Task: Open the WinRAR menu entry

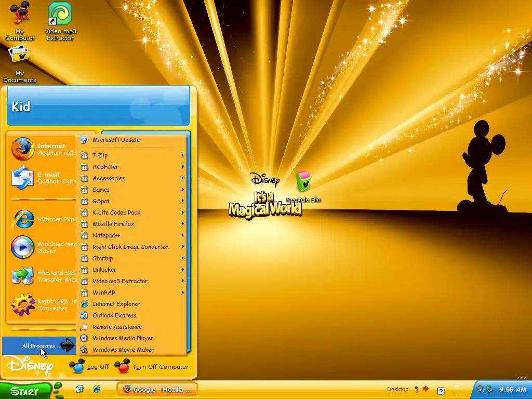Action: coord(131,292)
